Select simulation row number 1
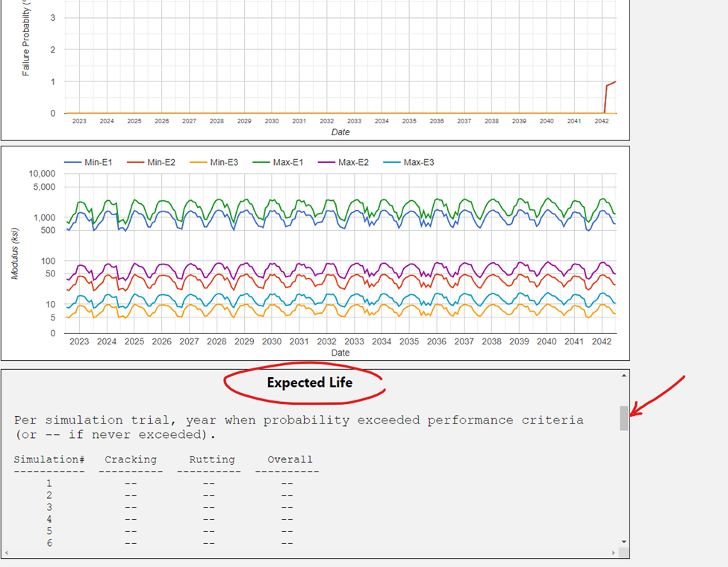Image resolution: width=728 pixels, height=567 pixels. pyautogui.click(x=49, y=483)
